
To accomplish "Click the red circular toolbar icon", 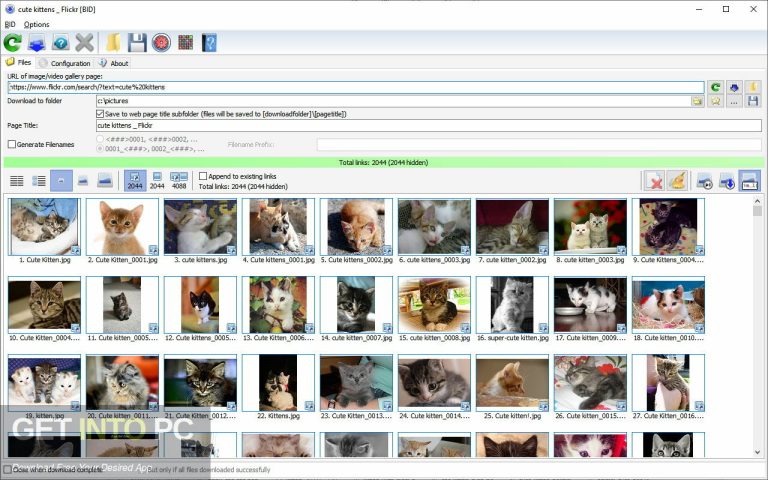I will pos(161,43).
